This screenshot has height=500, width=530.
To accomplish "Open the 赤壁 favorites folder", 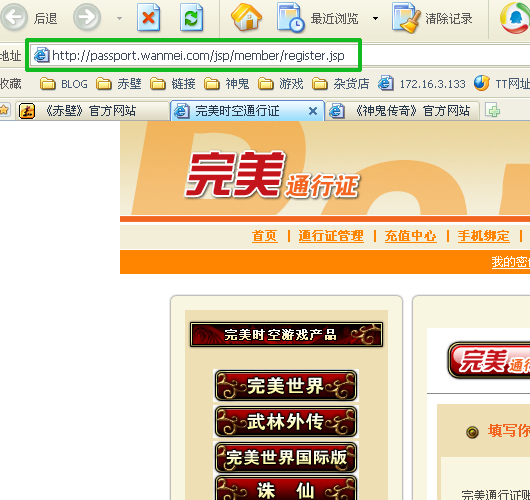I will pyautogui.click(x=118, y=84).
